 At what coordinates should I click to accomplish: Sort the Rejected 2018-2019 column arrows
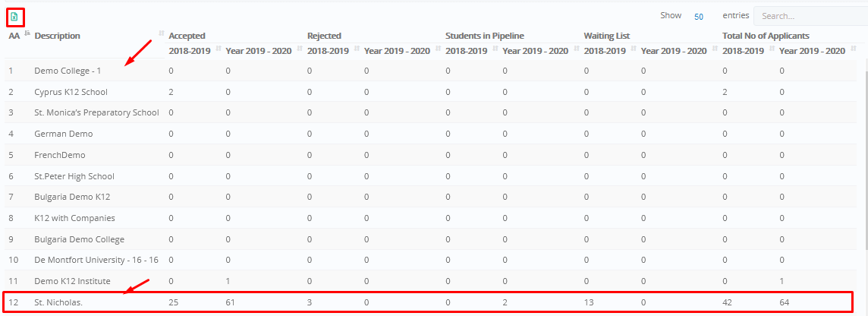coord(355,49)
